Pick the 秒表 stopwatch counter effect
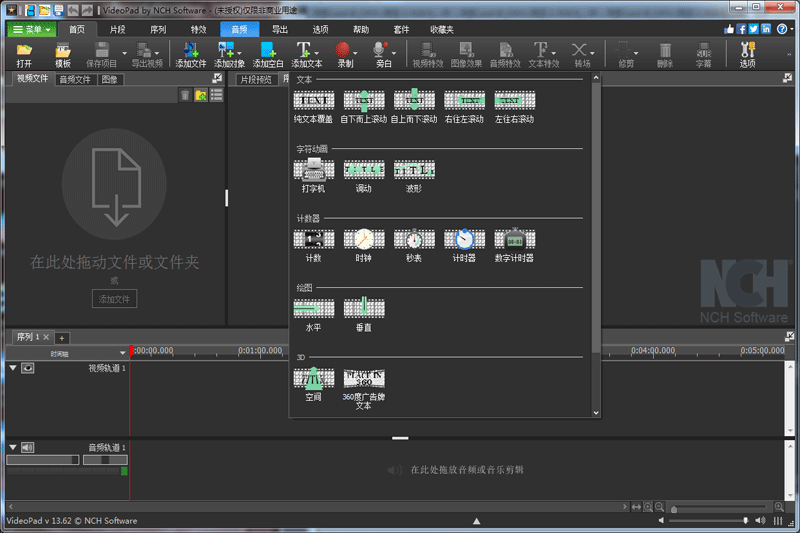Viewport: 800px width, 533px height. (413, 239)
